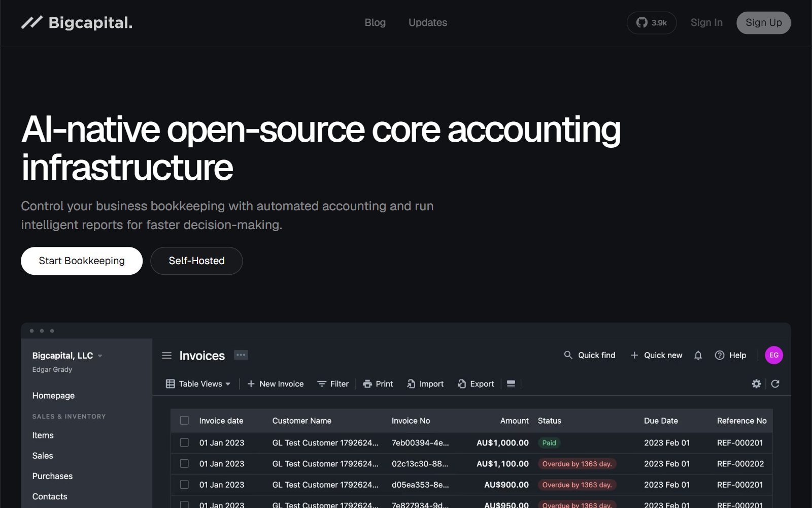812x508 pixels.
Task: Click the REF-000202 reference cell
Action: click(740, 464)
